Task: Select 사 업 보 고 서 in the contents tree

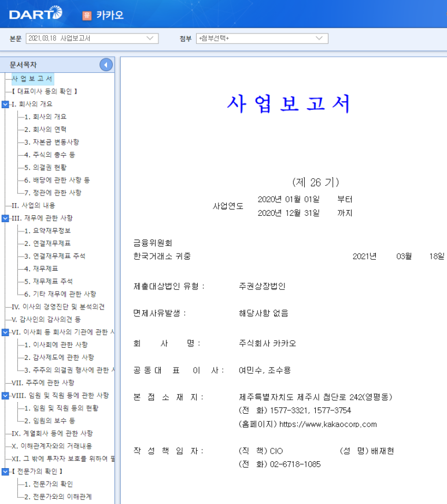Action: click(x=32, y=79)
